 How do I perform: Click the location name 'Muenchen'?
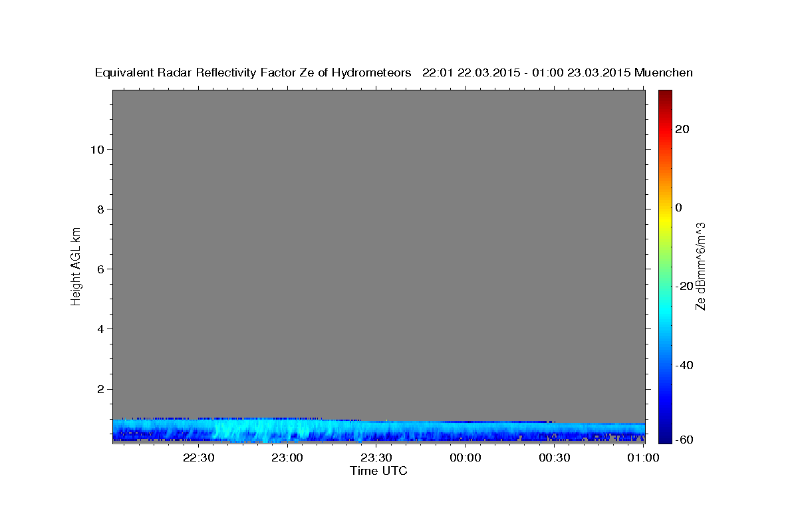pos(664,73)
